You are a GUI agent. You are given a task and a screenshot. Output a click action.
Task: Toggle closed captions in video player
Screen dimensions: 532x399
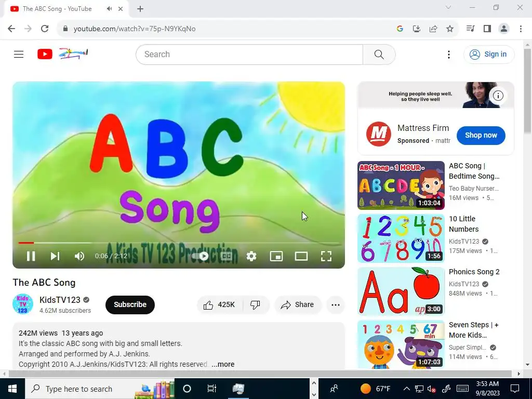click(227, 256)
